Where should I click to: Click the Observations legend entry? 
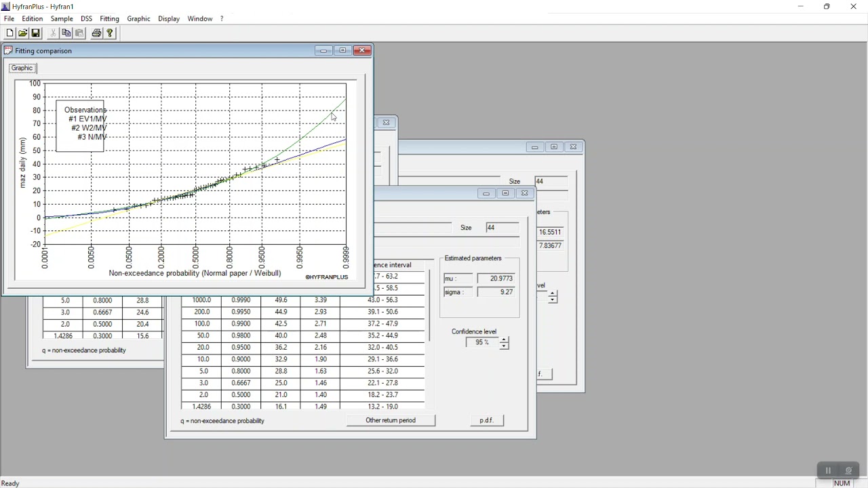click(x=85, y=110)
